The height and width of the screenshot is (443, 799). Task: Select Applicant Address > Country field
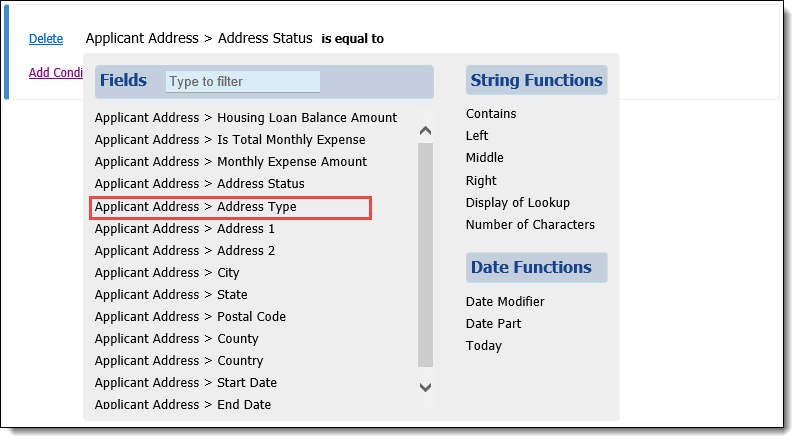tap(179, 361)
